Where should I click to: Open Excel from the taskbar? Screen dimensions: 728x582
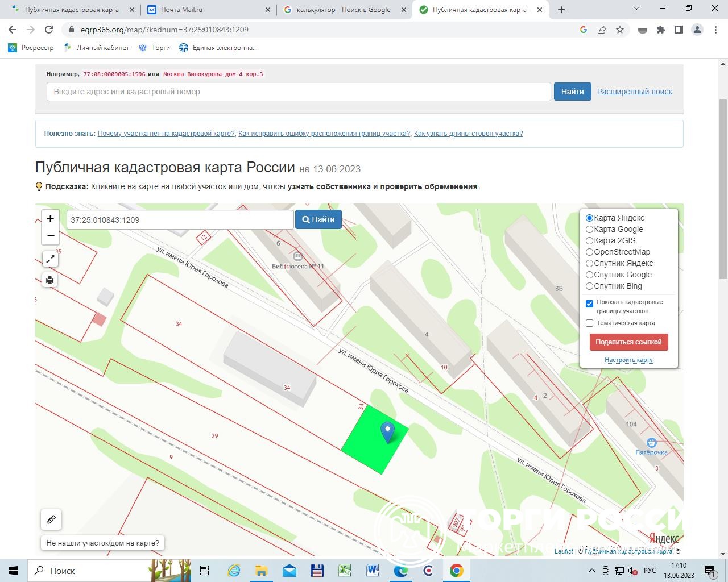click(x=345, y=571)
